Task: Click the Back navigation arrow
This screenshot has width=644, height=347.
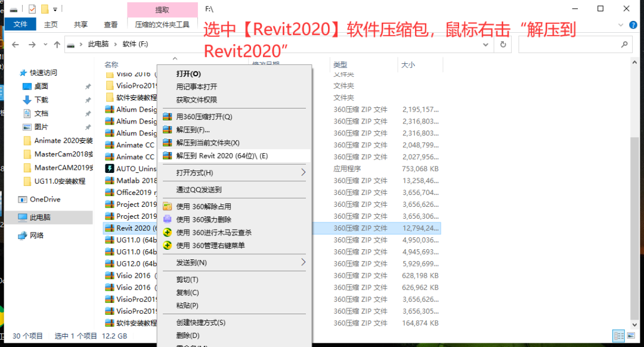Action: [15, 44]
